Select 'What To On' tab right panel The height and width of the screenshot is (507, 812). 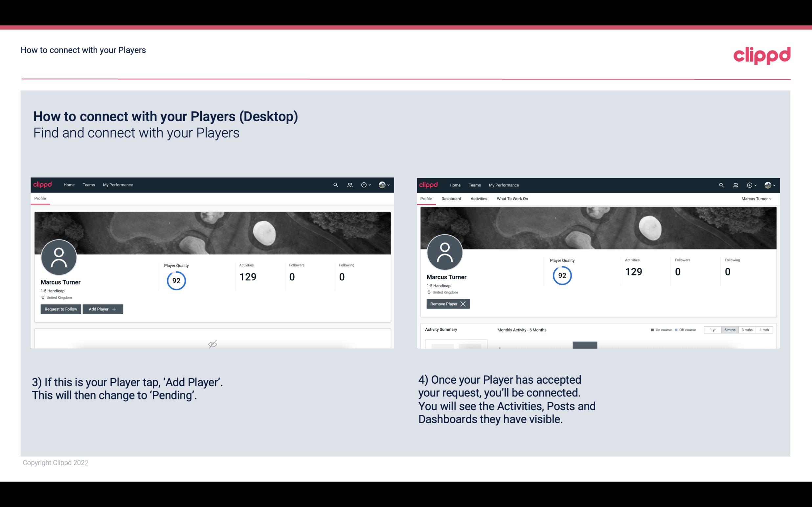512,199
